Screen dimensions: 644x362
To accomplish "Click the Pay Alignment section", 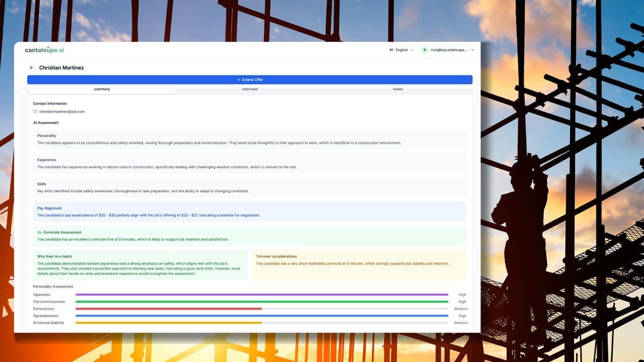I will click(249, 212).
